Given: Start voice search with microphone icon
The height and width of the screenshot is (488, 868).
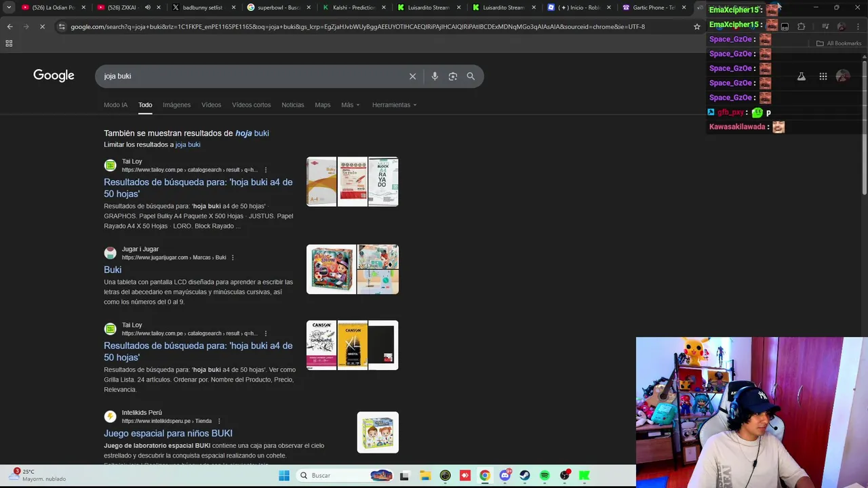Looking at the screenshot, I should [x=435, y=76].
